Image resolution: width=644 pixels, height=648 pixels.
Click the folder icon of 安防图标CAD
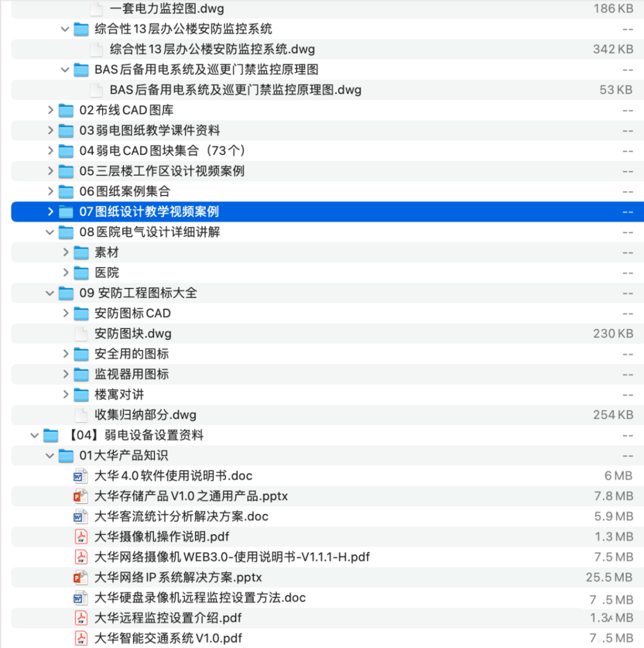[80, 313]
